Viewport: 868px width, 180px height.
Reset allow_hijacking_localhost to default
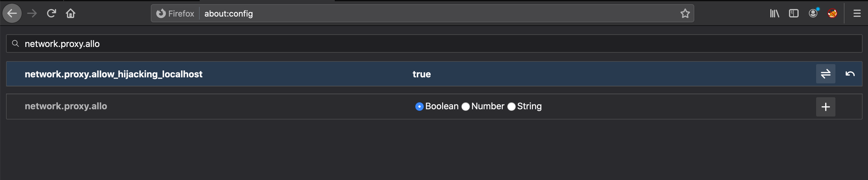tap(850, 74)
